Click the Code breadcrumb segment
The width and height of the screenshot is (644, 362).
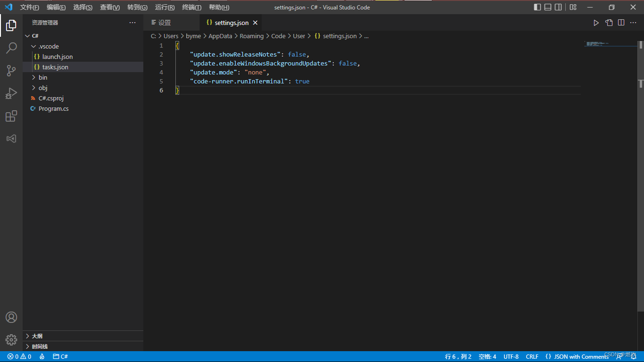pos(278,36)
